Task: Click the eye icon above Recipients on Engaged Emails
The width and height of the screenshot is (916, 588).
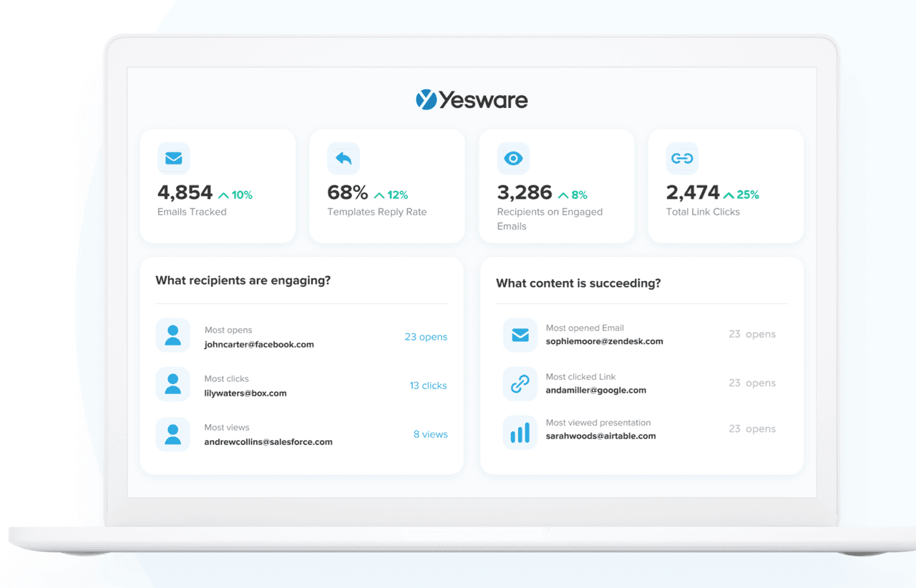Action: [513, 158]
